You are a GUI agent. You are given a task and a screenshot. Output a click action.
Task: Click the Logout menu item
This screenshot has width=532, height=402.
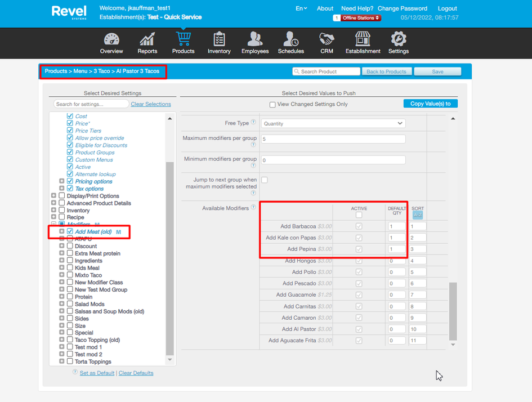coord(448,8)
